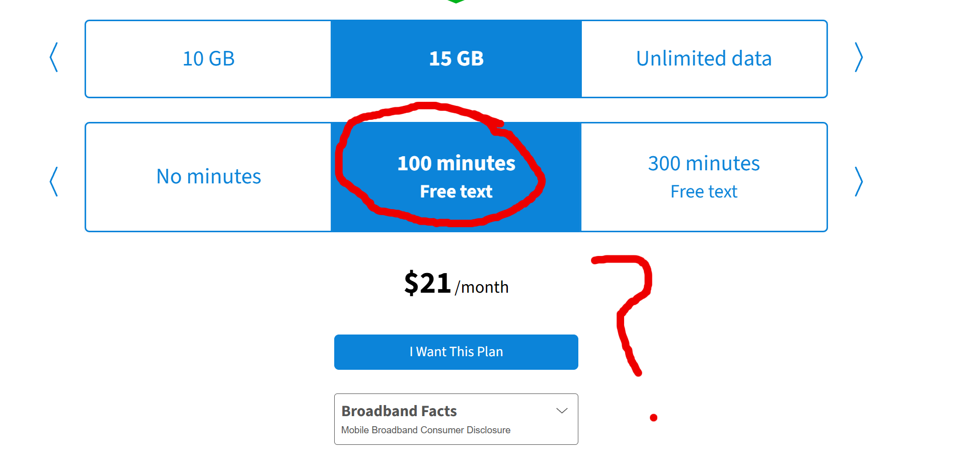Click the red hand-drawn question mark
980x465 pixels.
(629, 322)
